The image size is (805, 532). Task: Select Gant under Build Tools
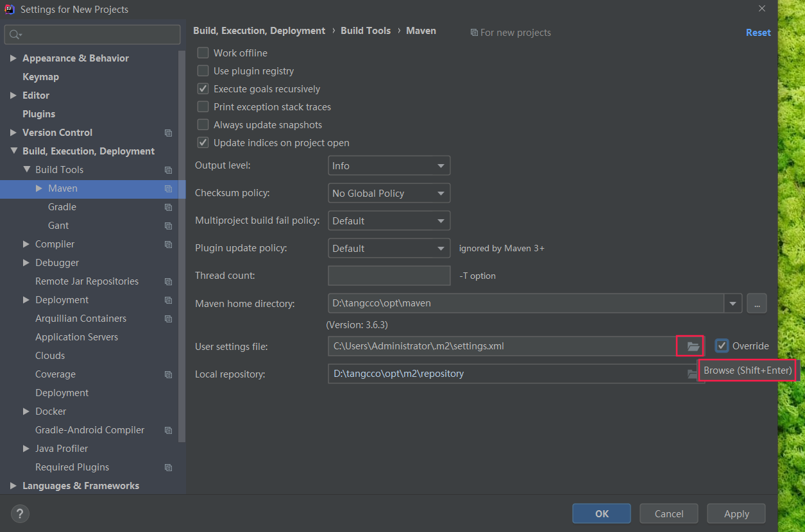coord(58,226)
